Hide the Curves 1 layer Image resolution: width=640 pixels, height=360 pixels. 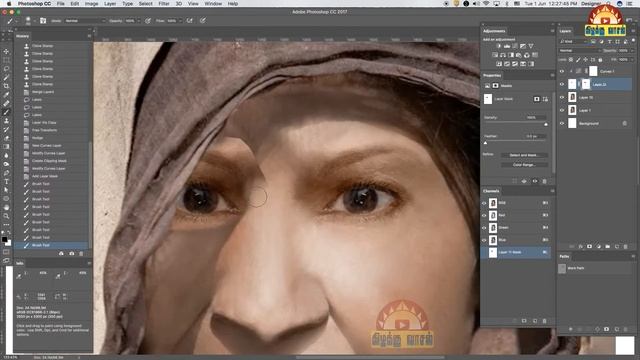coord(562,71)
